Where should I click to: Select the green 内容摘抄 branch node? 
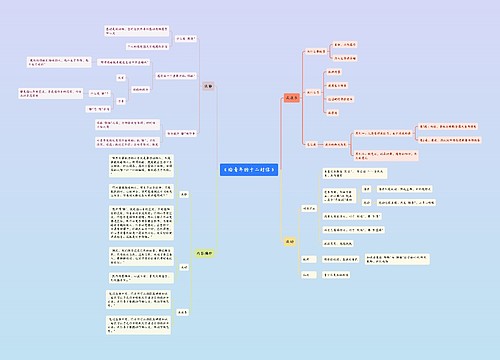click(x=204, y=253)
